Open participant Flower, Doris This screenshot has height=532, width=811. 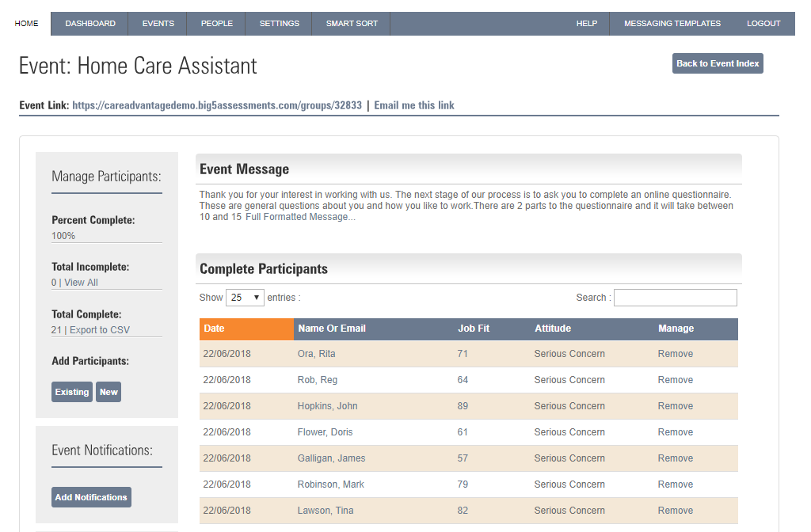[x=325, y=432]
